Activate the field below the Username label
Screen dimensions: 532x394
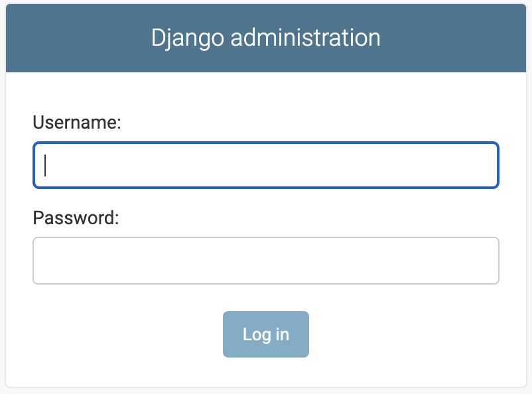(265, 165)
